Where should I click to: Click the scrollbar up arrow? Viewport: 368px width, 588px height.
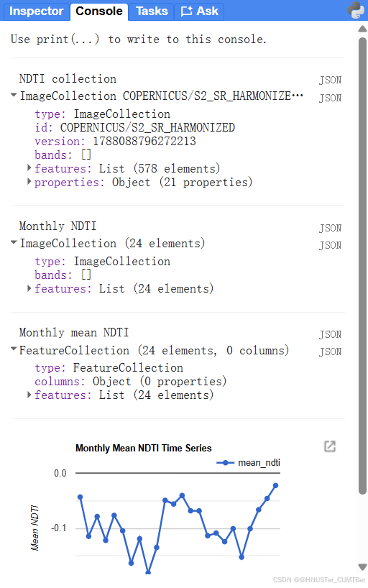pyautogui.click(x=362, y=29)
